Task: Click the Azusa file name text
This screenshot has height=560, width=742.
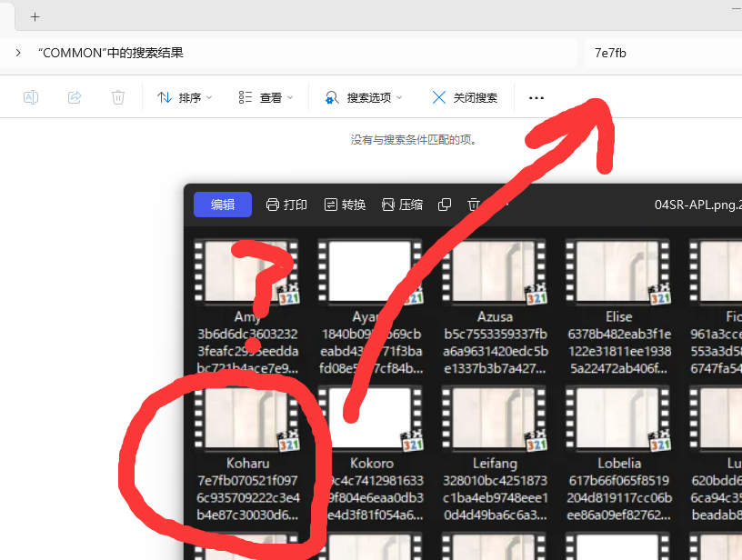Action: 495,316
